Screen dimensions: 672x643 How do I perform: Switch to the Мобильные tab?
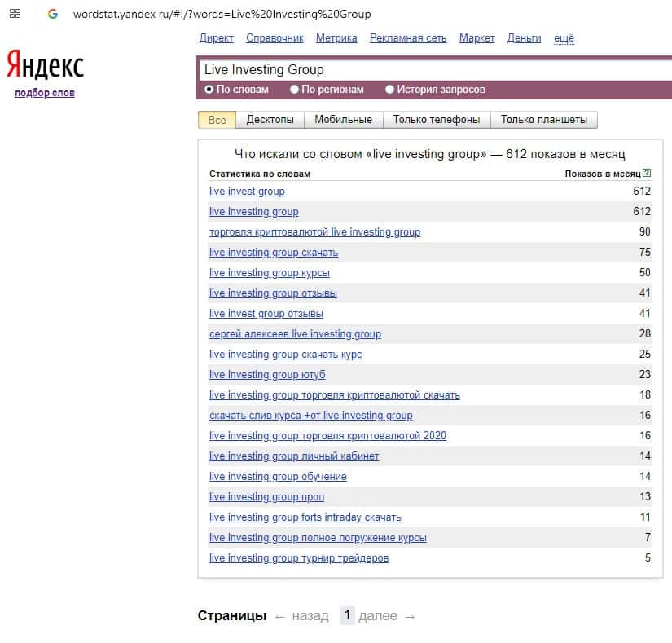343,120
